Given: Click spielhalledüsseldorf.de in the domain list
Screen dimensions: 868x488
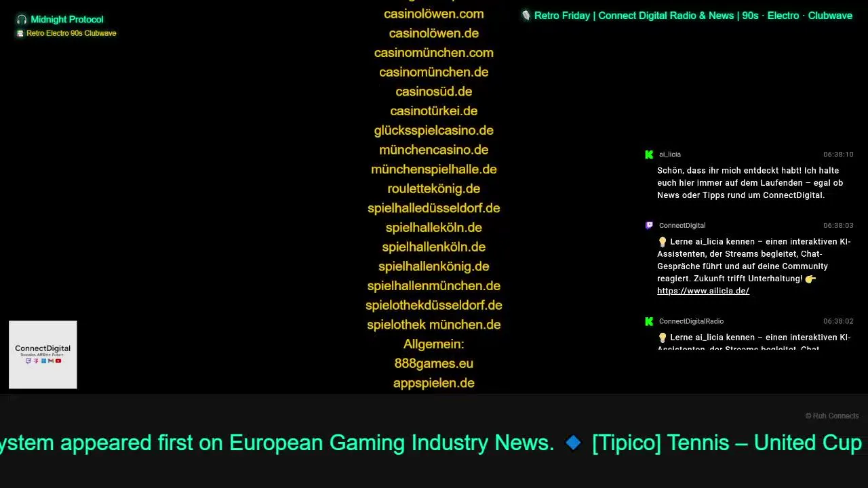Looking at the screenshot, I should 434,208.
